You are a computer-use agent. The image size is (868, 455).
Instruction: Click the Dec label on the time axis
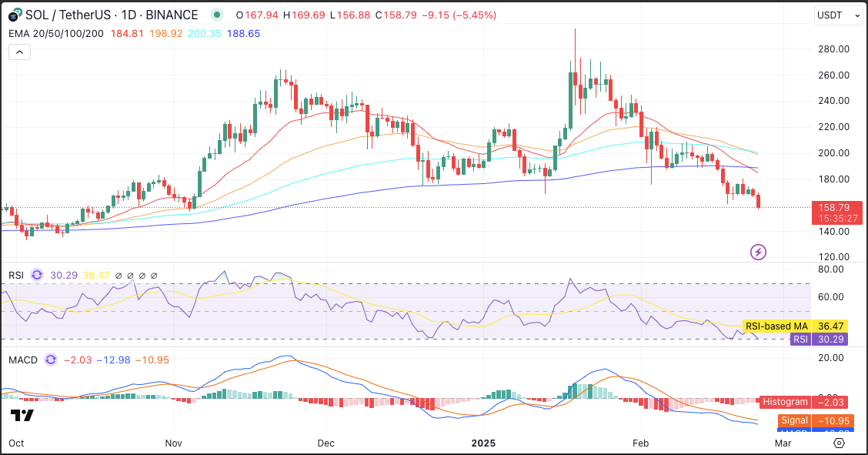326,443
